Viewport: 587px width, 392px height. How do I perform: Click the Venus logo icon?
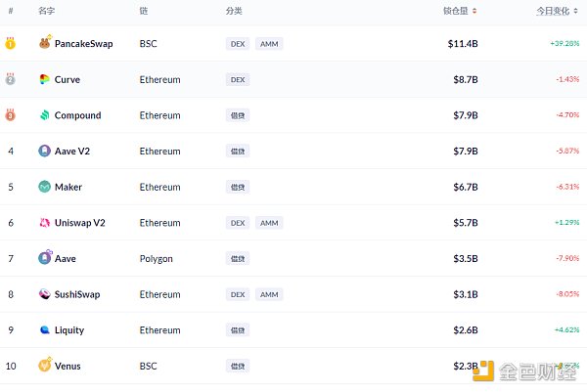coord(45,366)
